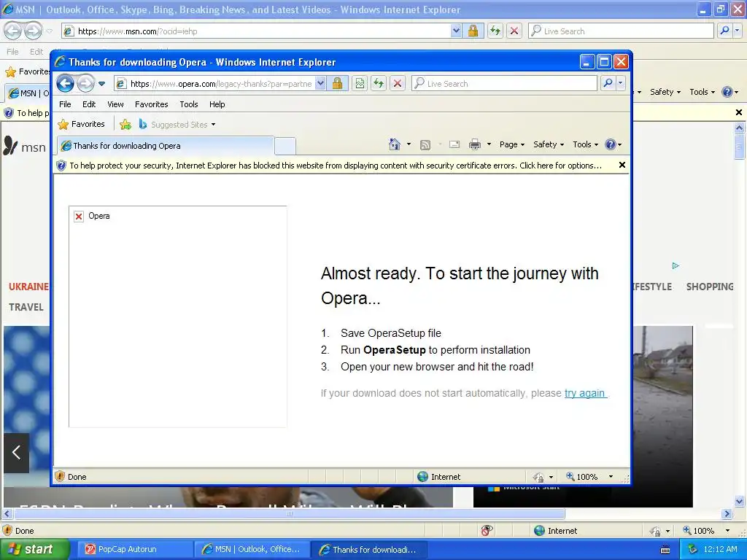This screenshot has width=747, height=560.
Task: Select the Thanks for downloading Opera tab
Action: pos(166,146)
